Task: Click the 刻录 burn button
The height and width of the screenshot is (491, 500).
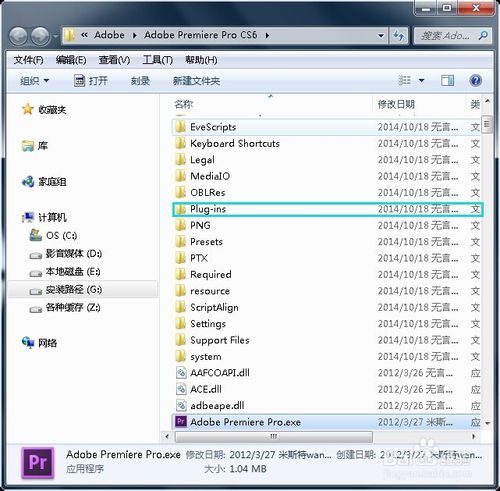Action: pyautogui.click(x=140, y=81)
